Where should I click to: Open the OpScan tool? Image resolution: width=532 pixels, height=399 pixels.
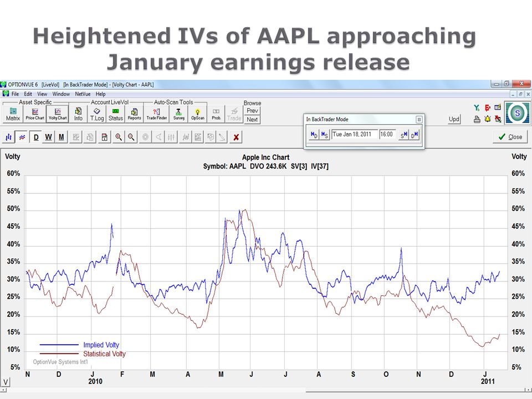pos(197,114)
